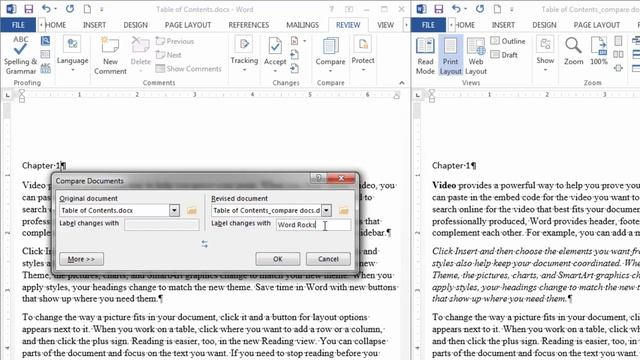Switch to Outline view
Viewport: 640px width, 360px height.
tap(508, 41)
